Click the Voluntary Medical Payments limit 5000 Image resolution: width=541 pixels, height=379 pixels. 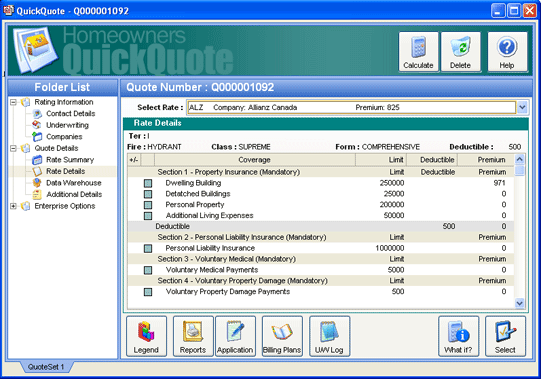click(396, 270)
